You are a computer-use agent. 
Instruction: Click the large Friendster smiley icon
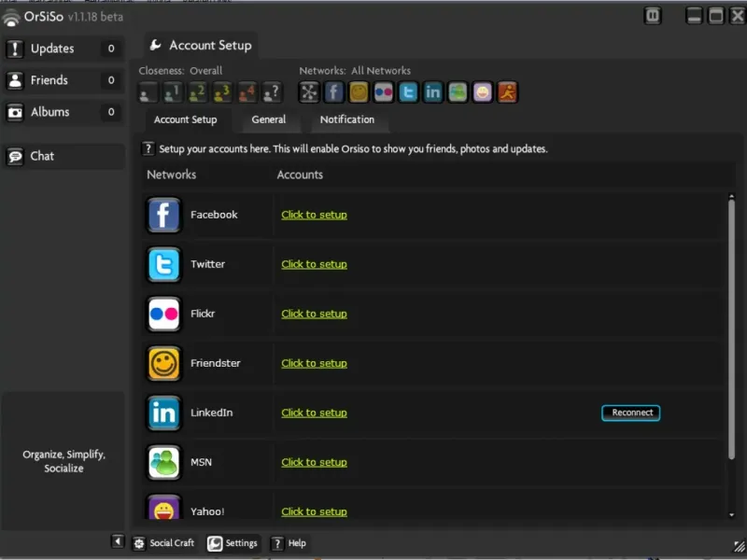(x=164, y=364)
